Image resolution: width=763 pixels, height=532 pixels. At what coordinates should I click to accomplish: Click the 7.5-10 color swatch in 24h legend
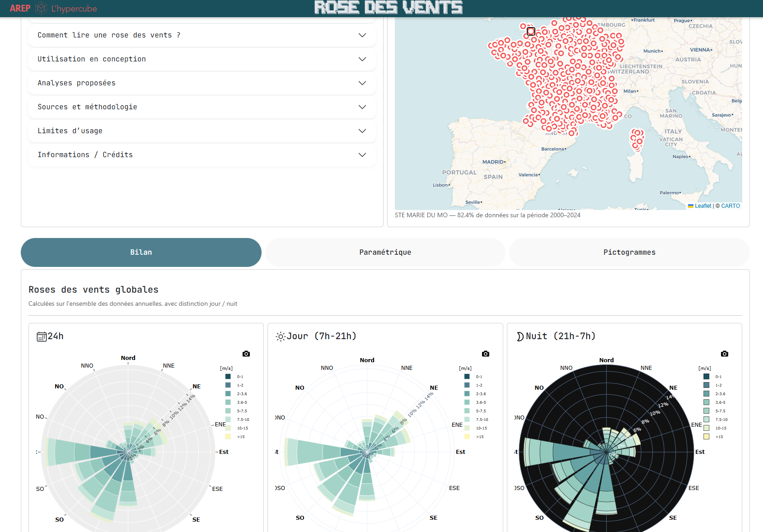[228, 420]
